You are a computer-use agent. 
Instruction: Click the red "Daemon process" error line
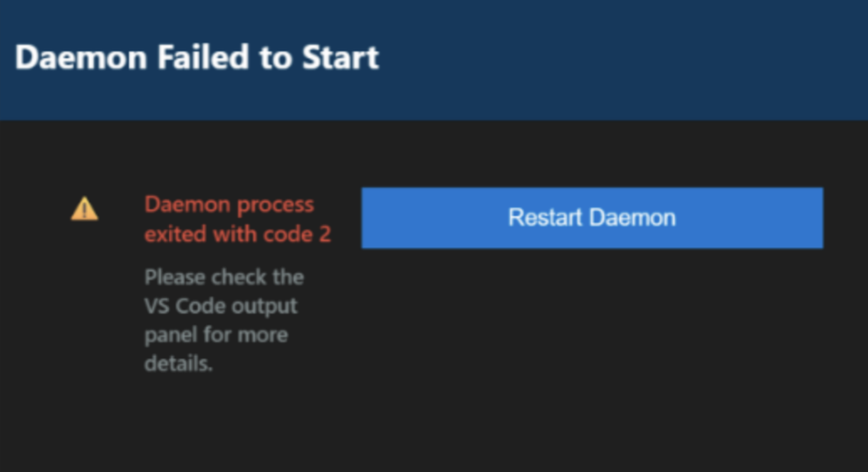(x=229, y=205)
